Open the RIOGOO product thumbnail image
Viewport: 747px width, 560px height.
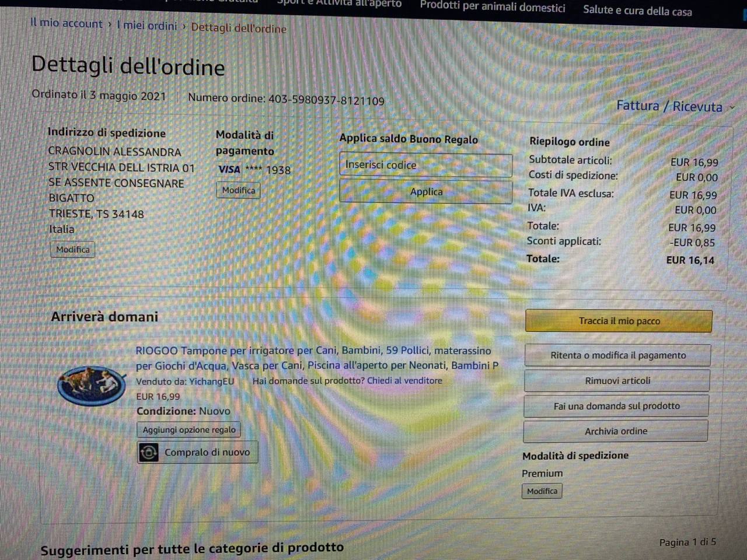tap(92, 385)
